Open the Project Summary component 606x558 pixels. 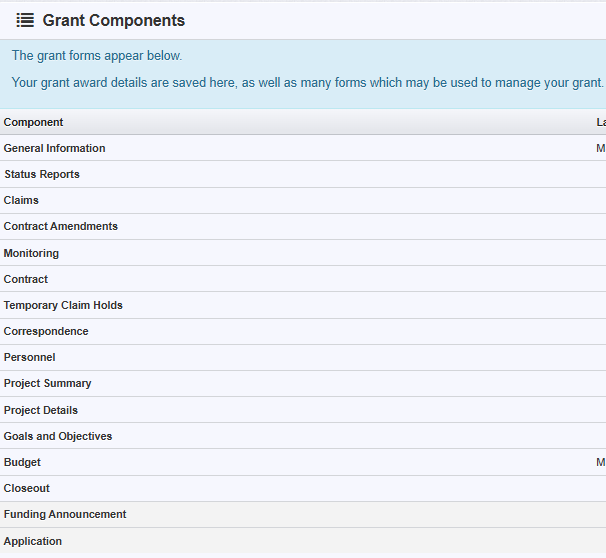click(48, 383)
